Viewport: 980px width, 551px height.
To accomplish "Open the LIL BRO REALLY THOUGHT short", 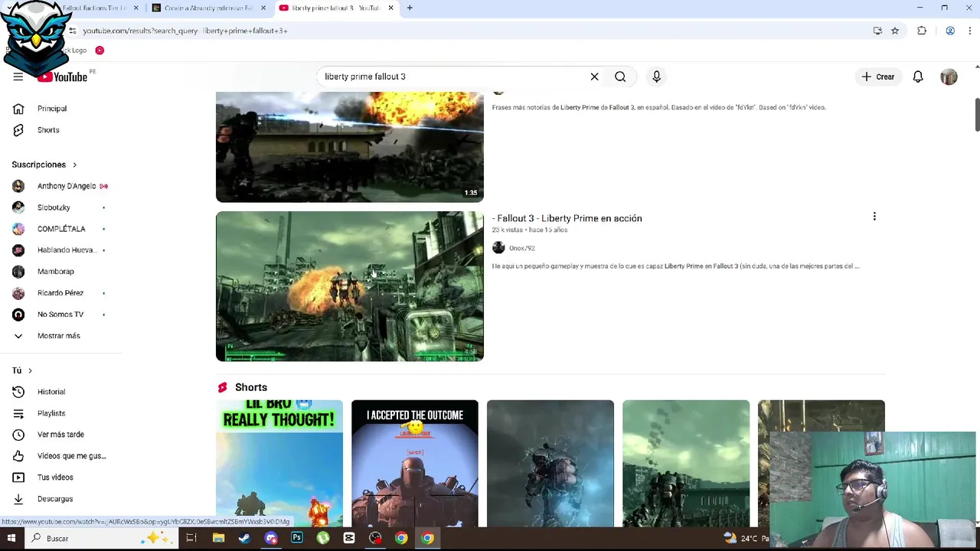I will [x=279, y=464].
